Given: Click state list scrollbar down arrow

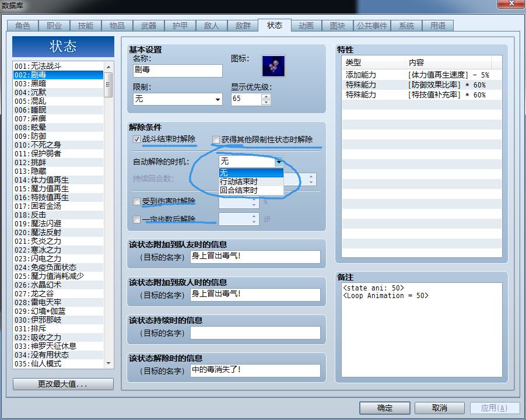Looking at the screenshot, I should 108,363.
